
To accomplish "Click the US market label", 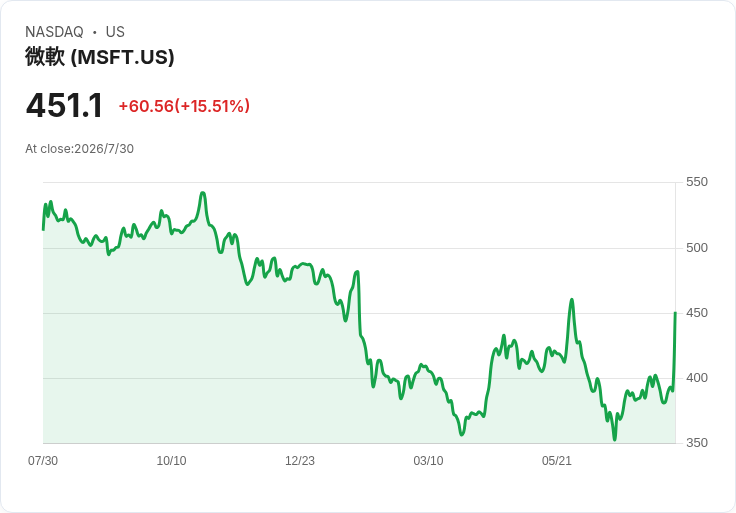I will (x=115, y=32).
